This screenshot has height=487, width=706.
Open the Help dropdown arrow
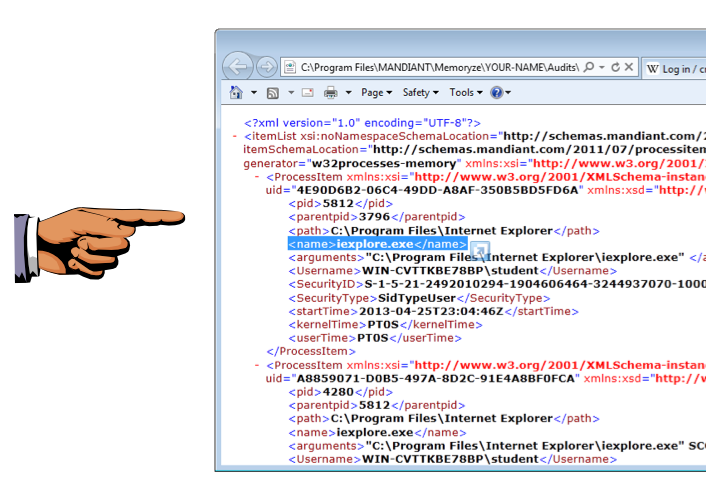click(508, 92)
